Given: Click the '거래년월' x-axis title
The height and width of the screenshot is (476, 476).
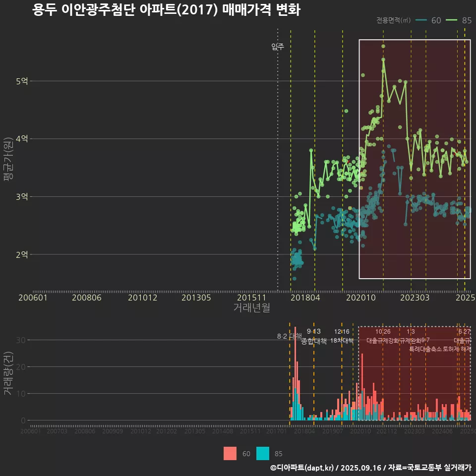Looking at the screenshot, I should 252,307.
